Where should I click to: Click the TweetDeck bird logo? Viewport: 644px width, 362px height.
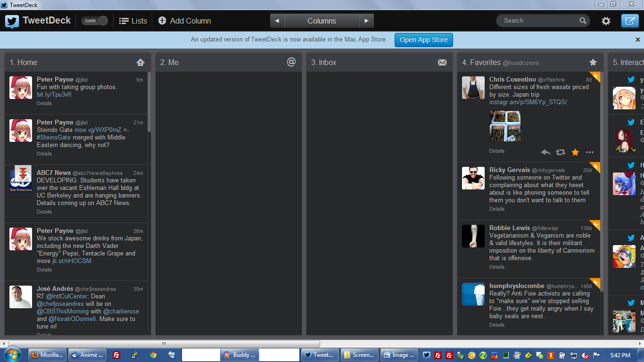point(12,21)
